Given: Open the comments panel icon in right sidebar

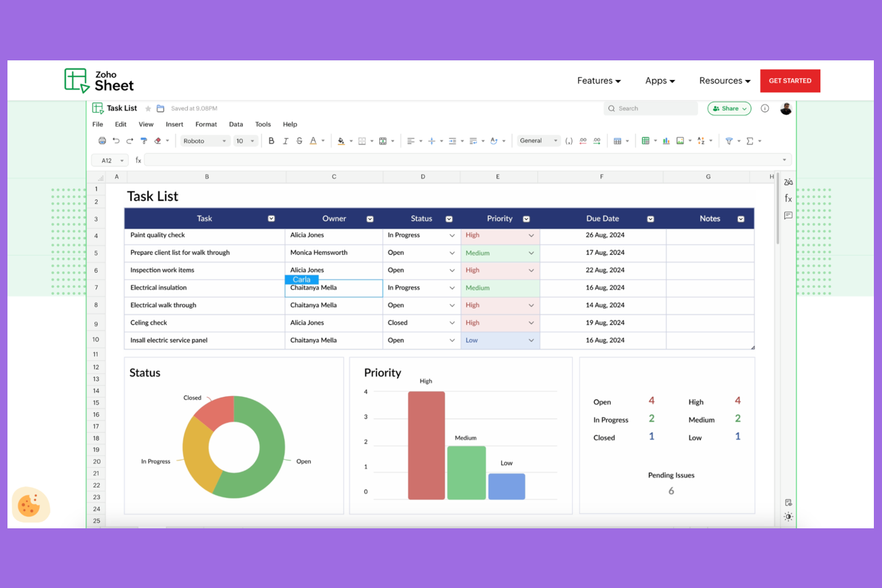Looking at the screenshot, I should (788, 216).
